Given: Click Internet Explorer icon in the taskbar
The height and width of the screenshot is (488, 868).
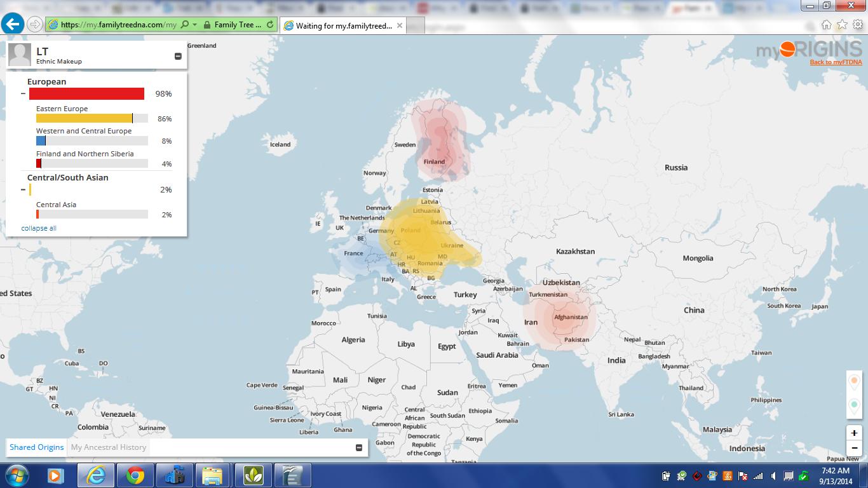Looking at the screenshot, I should [96, 475].
